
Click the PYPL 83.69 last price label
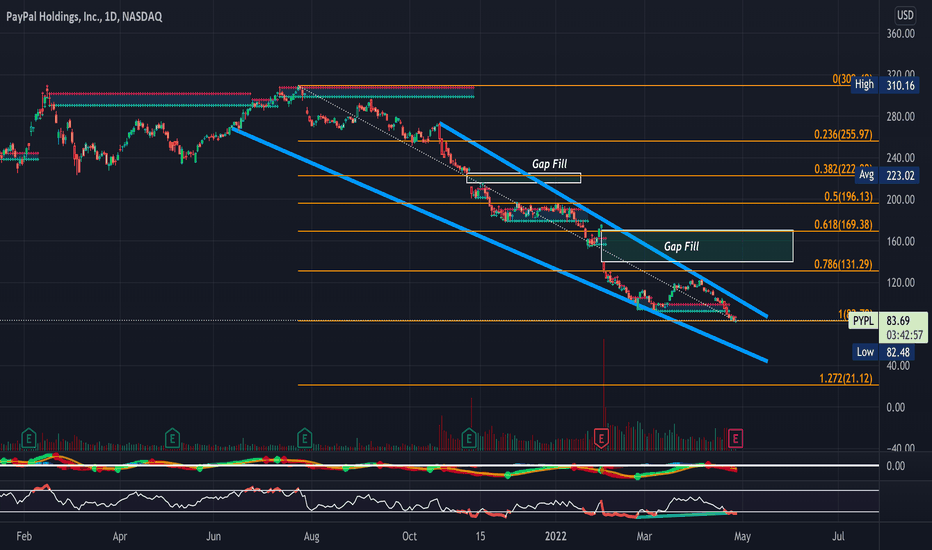click(887, 320)
